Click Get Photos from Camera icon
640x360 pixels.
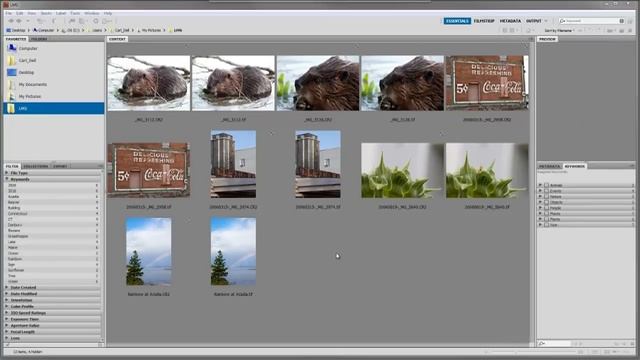[x=71, y=21]
